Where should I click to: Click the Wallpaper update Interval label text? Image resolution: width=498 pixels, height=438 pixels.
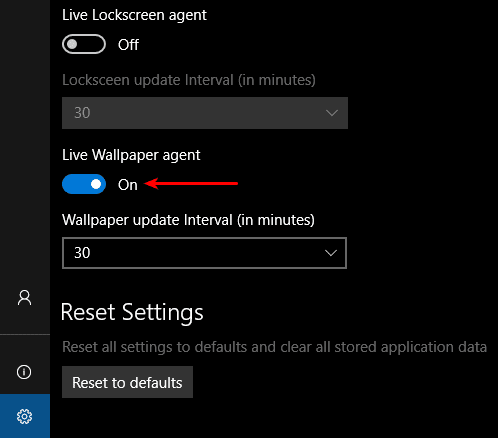(188, 220)
